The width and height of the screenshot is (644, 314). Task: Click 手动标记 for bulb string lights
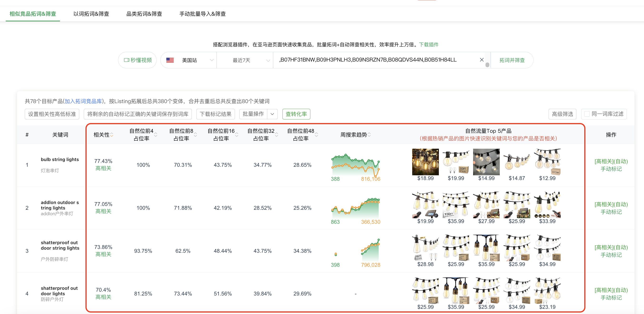611,169
